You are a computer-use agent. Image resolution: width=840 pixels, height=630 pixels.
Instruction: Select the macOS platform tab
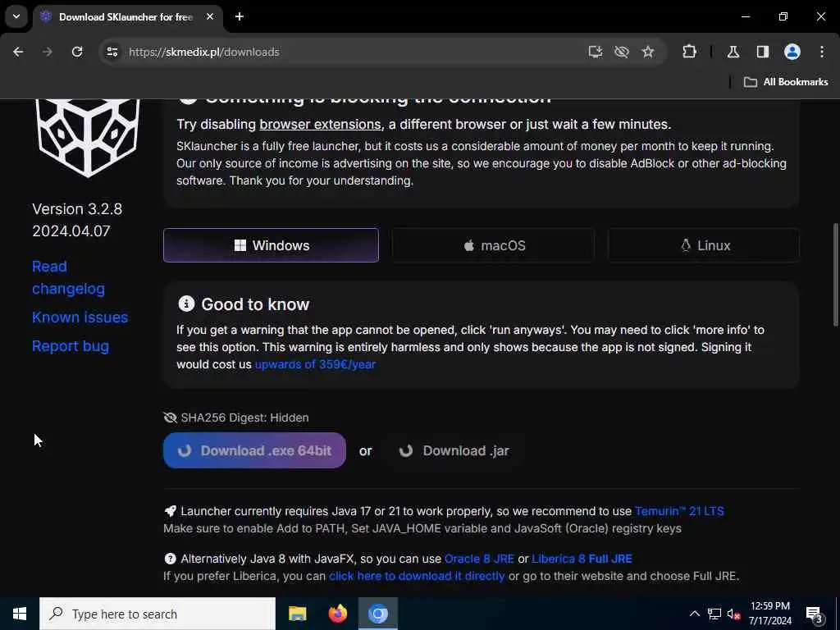tap(493, 245)
